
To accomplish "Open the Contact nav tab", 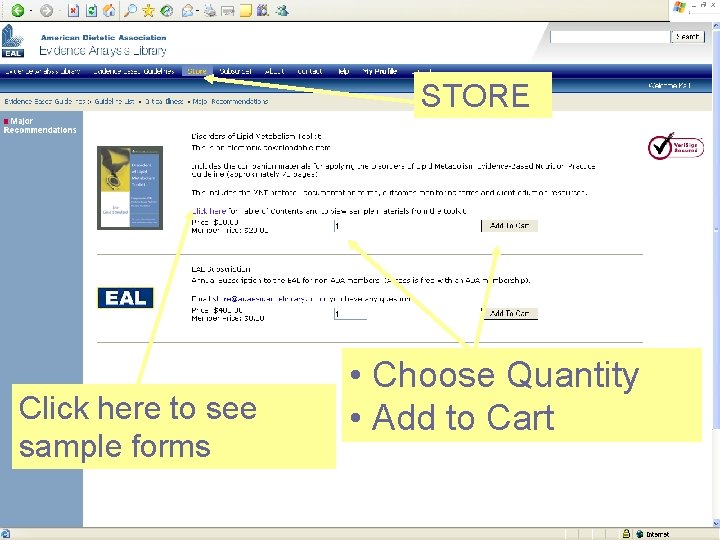I will coord(310,71).
